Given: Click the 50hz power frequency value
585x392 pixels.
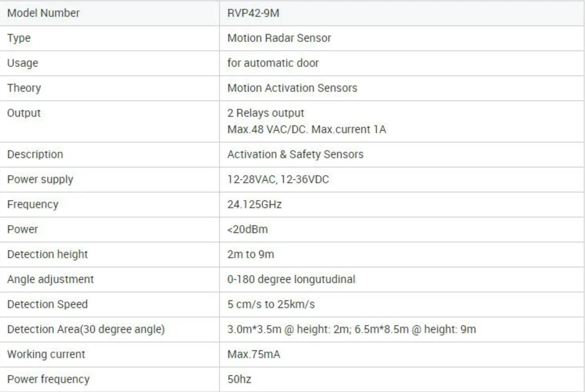Looking at the screenshot, I should point(239,380).
